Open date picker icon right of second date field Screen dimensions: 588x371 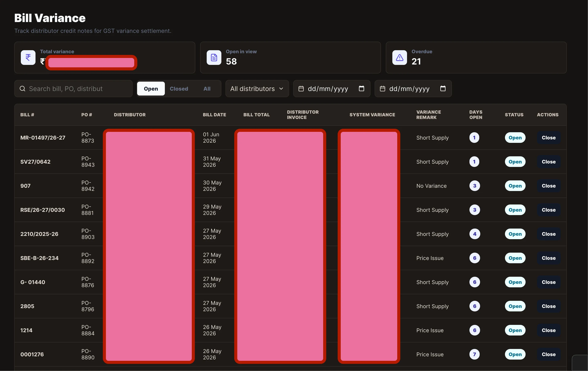point(443,88)
